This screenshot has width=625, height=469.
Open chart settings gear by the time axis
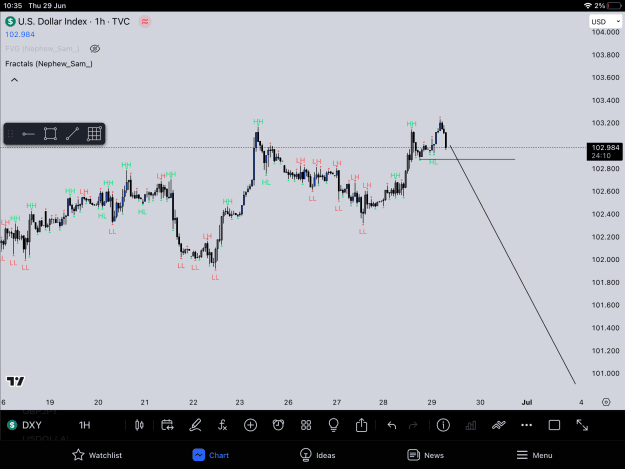(x=606, y=402)
